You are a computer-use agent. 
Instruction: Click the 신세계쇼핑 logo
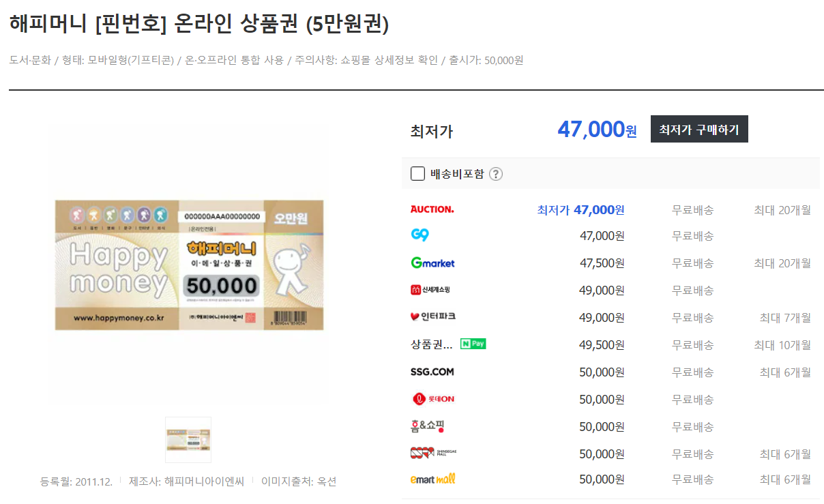430,290
